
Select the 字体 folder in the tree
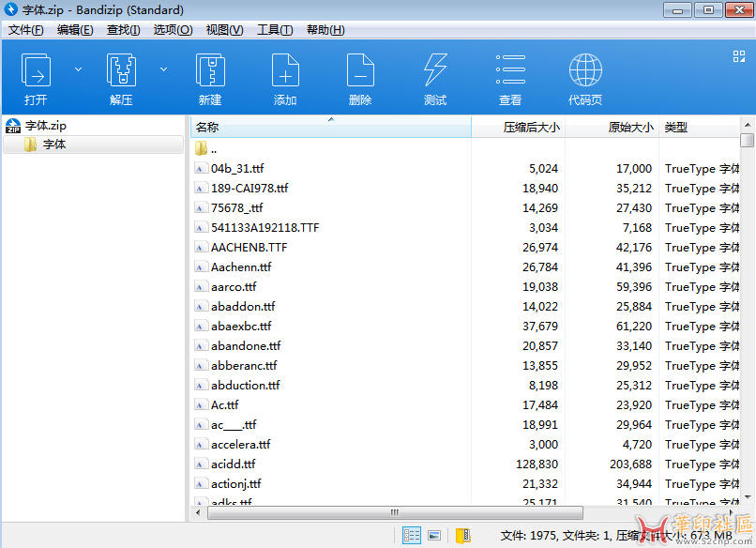pyautogui.click(x=54, y=145)
